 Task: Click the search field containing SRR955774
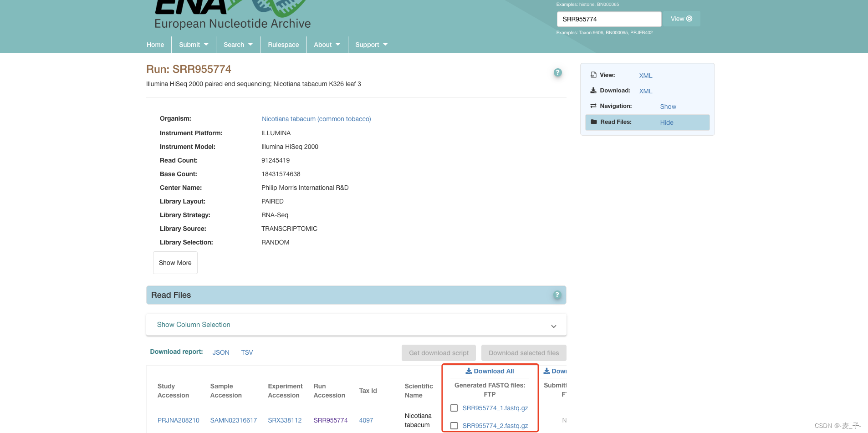(x=609, y=19)
